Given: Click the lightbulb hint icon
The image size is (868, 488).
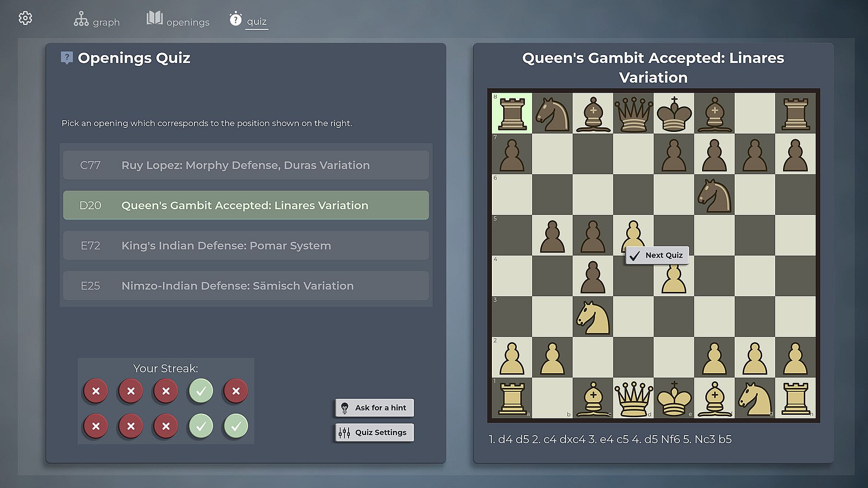Looking at the screenshot, I should (344, 408).
